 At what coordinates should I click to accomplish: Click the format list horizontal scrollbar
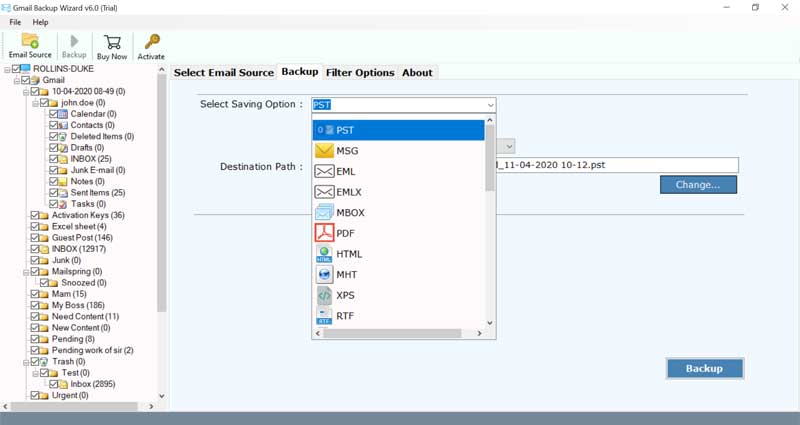coord(392,333)
